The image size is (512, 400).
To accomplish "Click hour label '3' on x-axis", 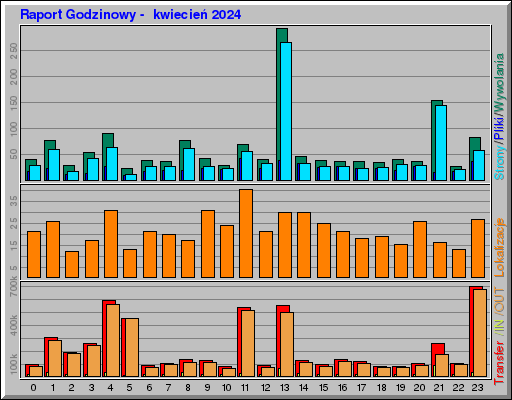I will pyautogui.click(x=91, y=388).
